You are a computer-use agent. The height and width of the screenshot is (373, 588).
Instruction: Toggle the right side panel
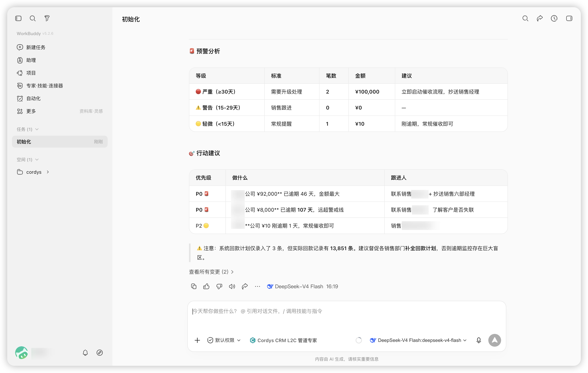coord(569,18)
